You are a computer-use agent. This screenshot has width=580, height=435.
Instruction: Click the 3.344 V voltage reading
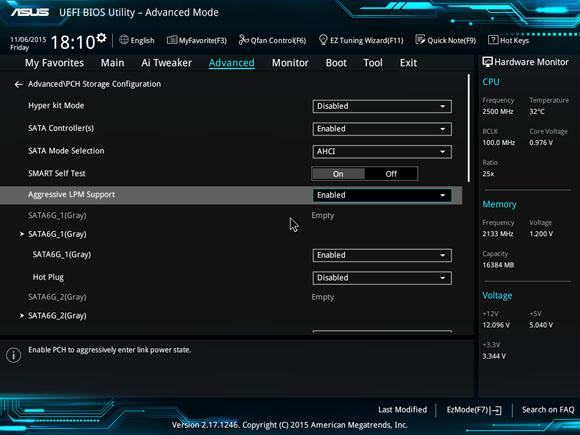point(494,356)
